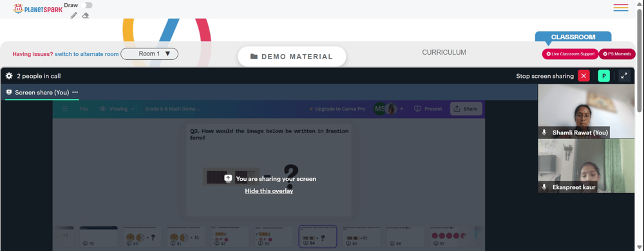Enter fullscreen with the expand arrows
Image resolution: width=644 pixels, height=251 pixels.
[624, 76]
